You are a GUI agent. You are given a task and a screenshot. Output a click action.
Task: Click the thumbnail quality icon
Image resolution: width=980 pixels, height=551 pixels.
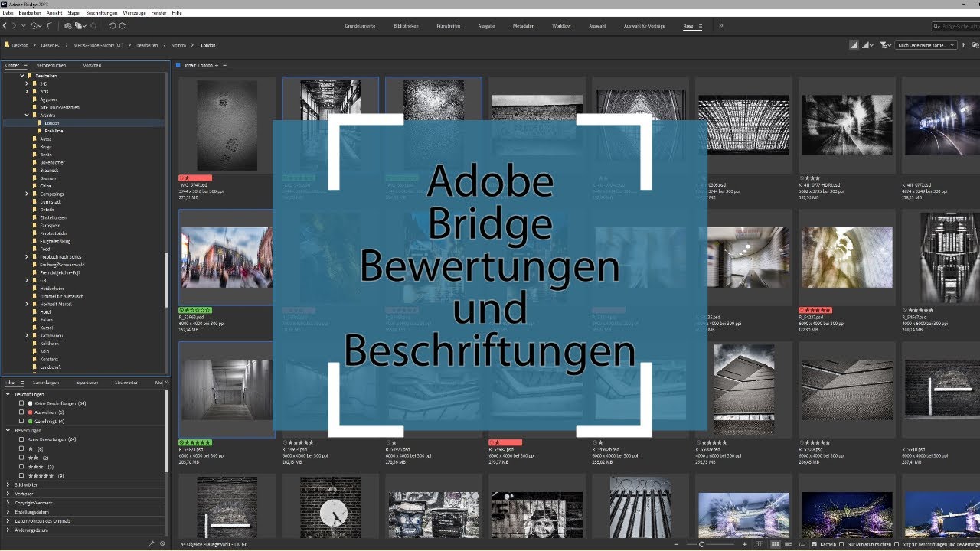(854, 45)
